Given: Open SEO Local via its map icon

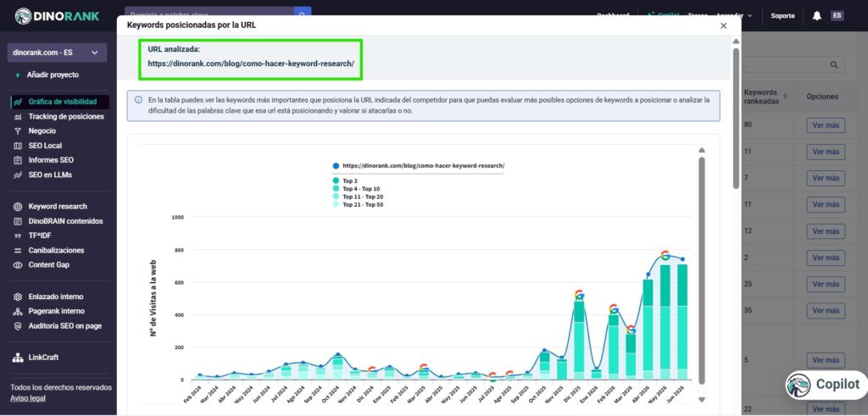Looking at the screenshot, I should (18, 146).
